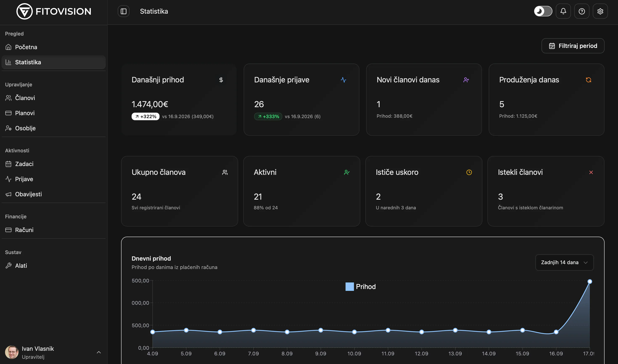Click the FITOVISION logo
Viewport: 618px width, 364px height.
[54, 11]
